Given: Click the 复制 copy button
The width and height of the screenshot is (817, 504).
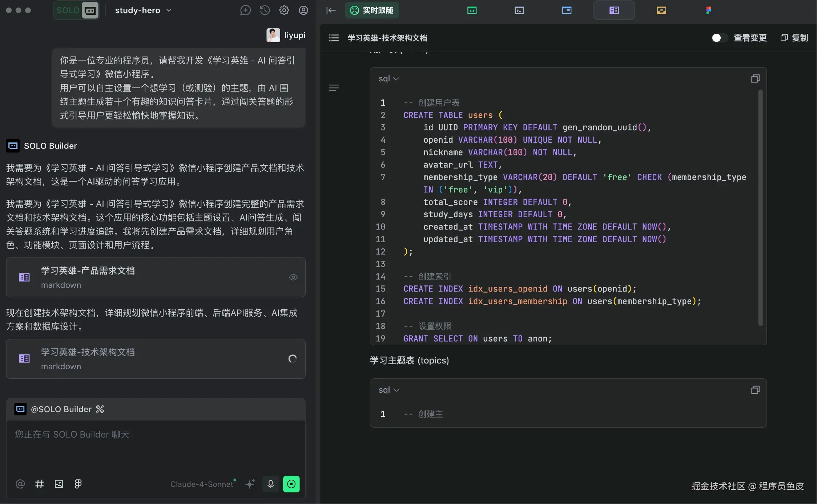Looking at the screenshot, I should click(794, 38).
